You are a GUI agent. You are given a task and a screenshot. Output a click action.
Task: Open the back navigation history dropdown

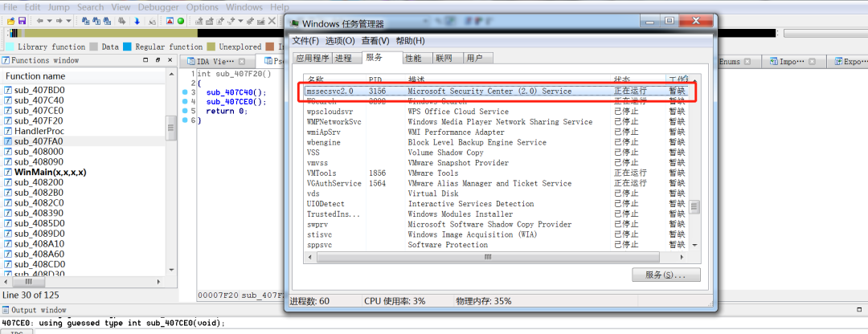[49, 20]
